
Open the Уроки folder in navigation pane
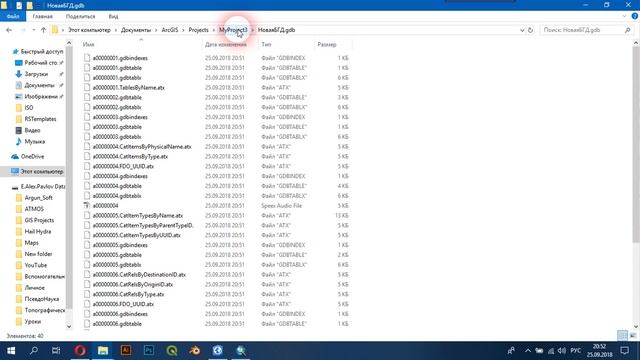click(x=29, y=322)
